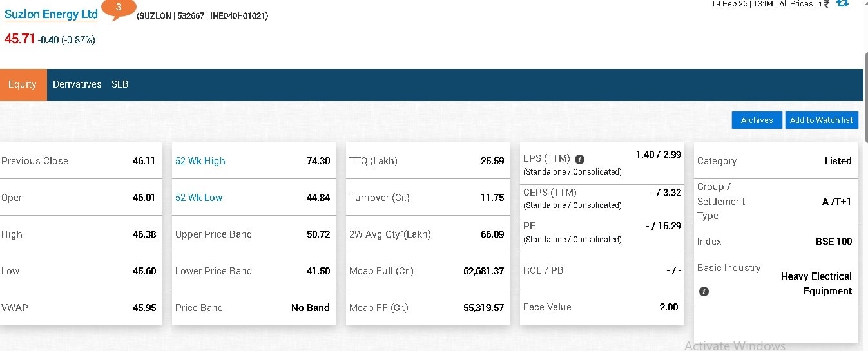
Task: Open the Derivatives tab
Action: [77, 84]
